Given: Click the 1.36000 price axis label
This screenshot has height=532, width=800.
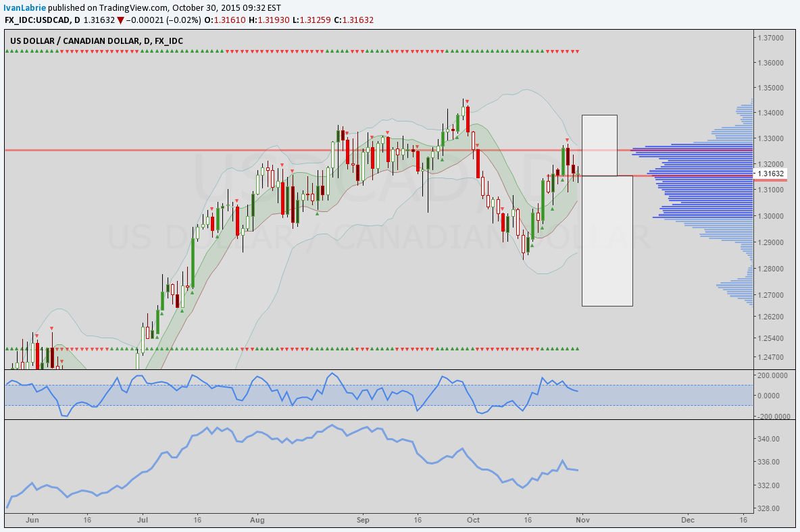Looking at the screenshot, I should [x=770, y=63].
